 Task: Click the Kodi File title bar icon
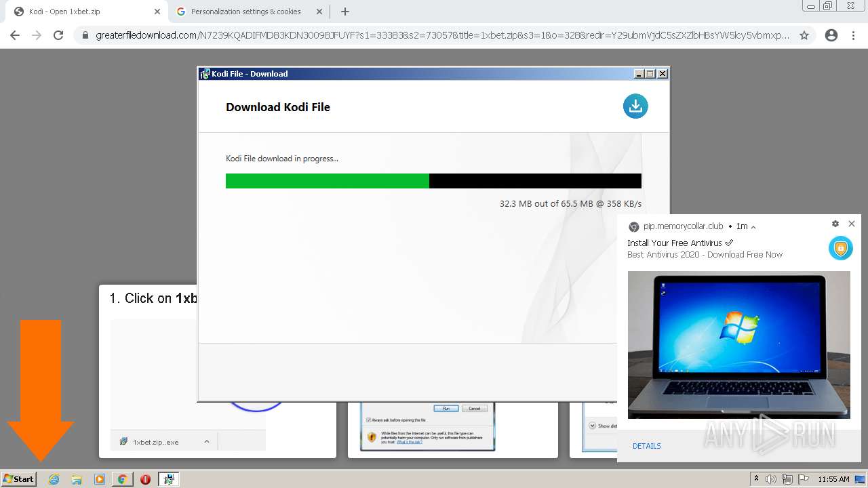(205, 74)
